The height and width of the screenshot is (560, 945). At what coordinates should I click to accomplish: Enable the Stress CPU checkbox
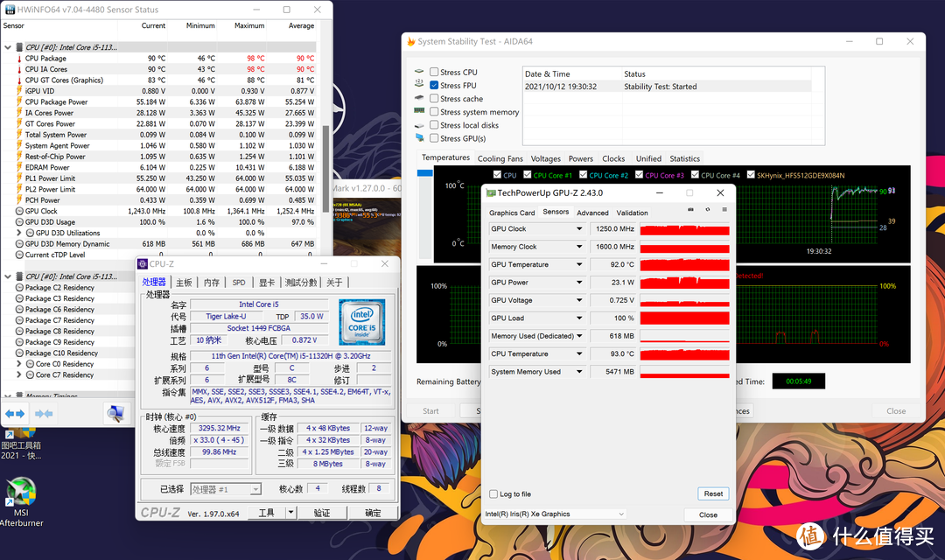[434, 72]
